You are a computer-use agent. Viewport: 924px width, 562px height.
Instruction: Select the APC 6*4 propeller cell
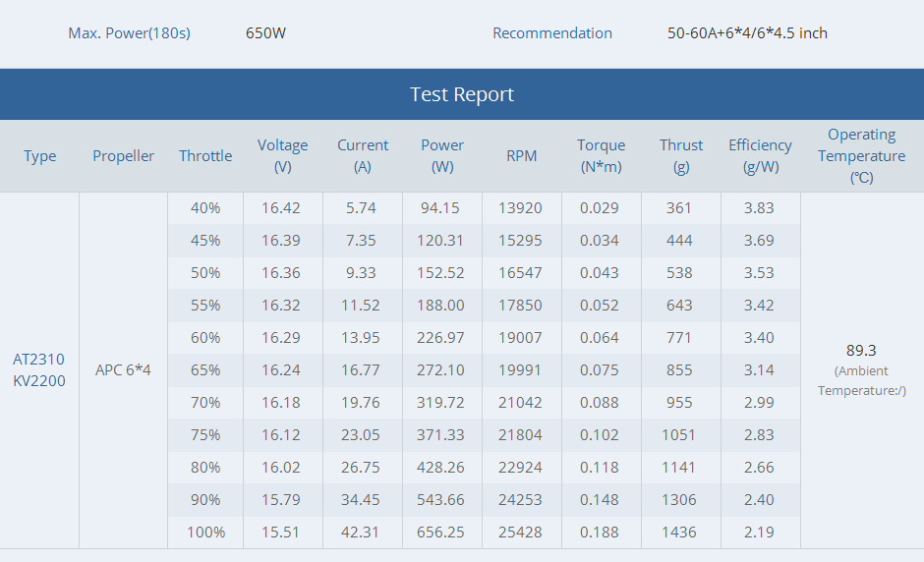pos(123,370)
